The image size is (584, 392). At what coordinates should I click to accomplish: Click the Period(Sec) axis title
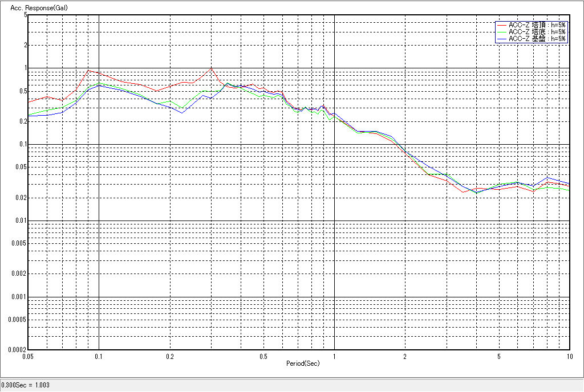click(x=303, y=363)
